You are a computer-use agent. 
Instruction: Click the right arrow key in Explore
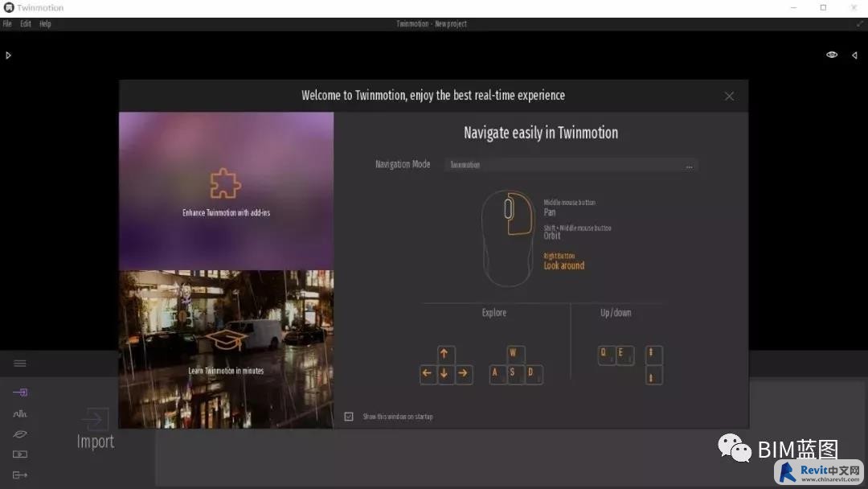tap(464, 374)
